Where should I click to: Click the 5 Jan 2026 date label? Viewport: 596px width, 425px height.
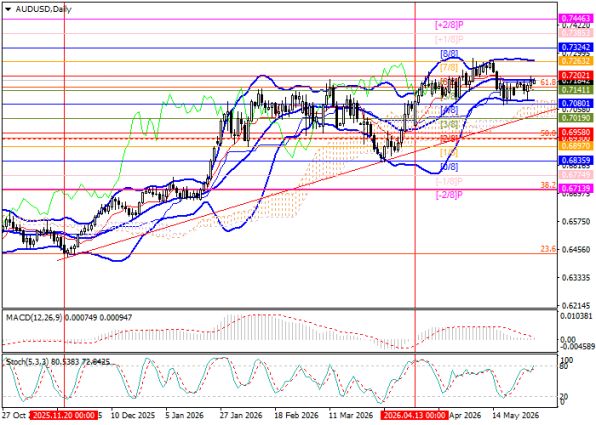click(185, 415)
